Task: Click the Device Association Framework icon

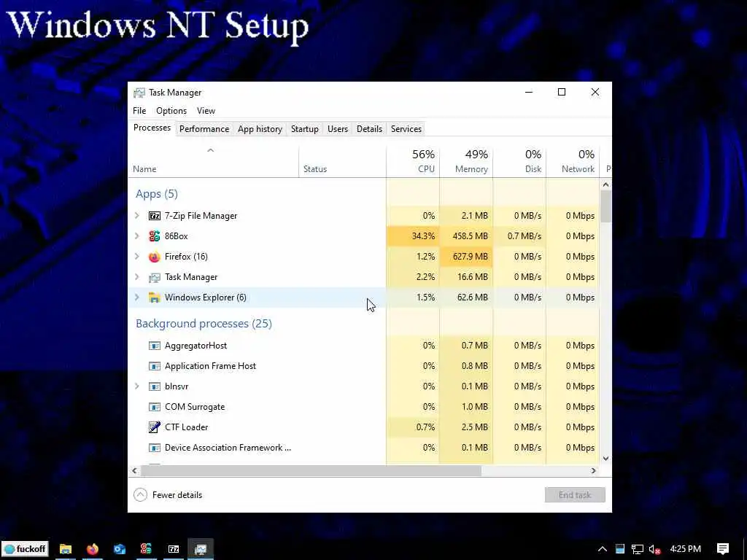Action: pyautogui.click(x=155, y=448)
